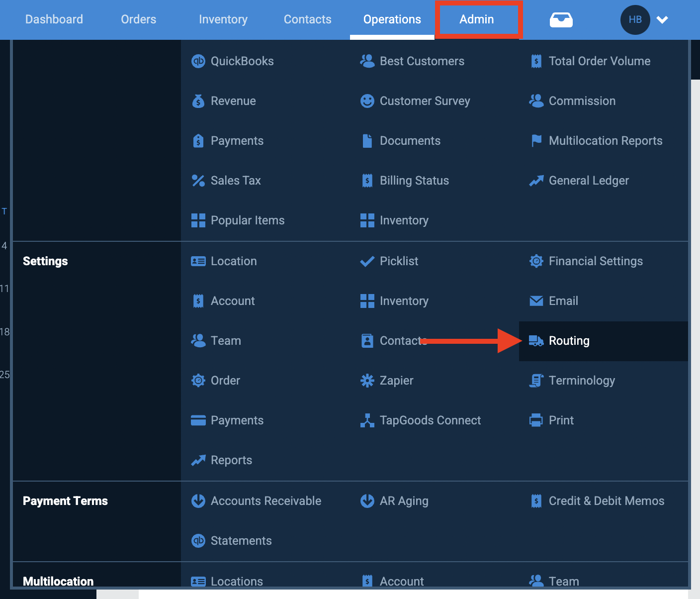
Task: Open the Admin menu tab
Action: [x=477, y=19]
